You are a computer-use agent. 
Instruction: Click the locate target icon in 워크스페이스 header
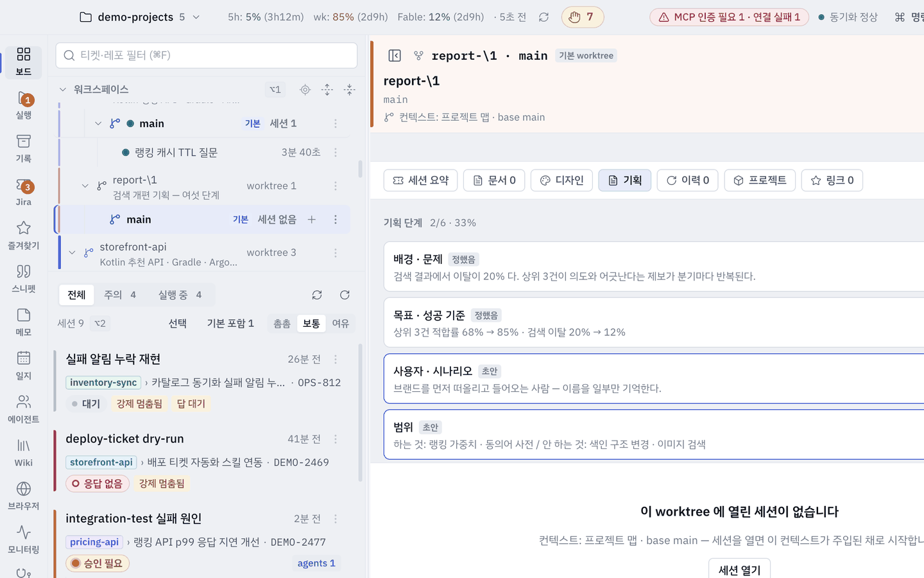click(305, 90)
